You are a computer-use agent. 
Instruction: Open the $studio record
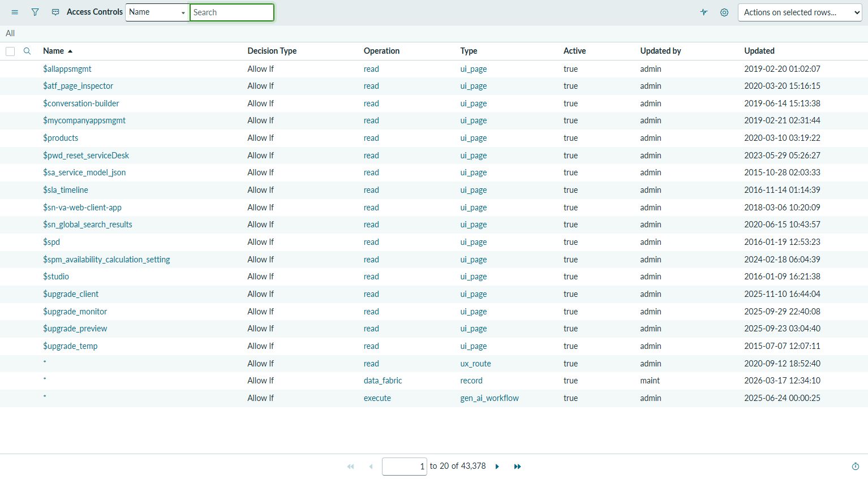pyautogui.click(x=56, y=277)
